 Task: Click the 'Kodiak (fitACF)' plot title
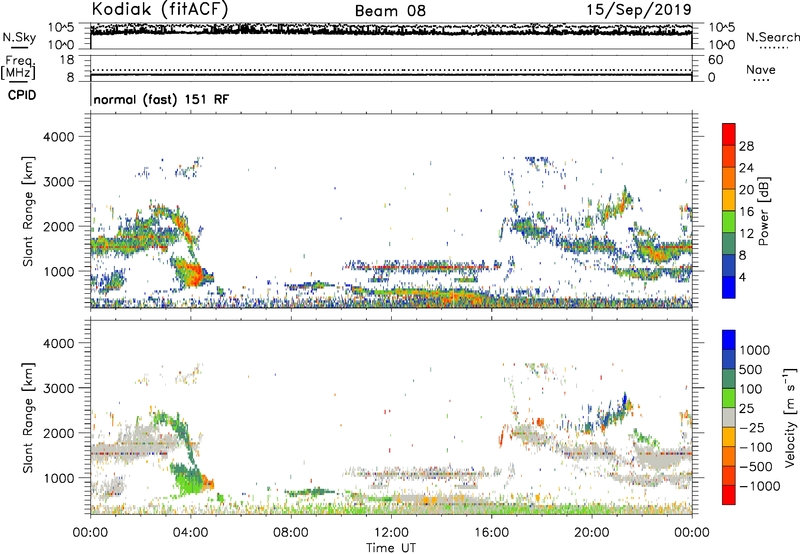coord(160,9)
